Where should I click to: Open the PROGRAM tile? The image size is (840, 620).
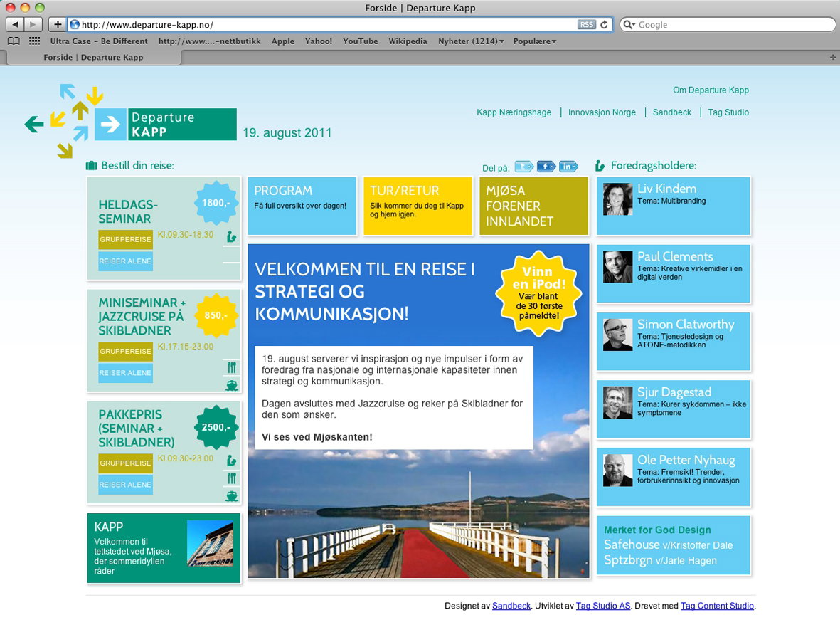302,206
